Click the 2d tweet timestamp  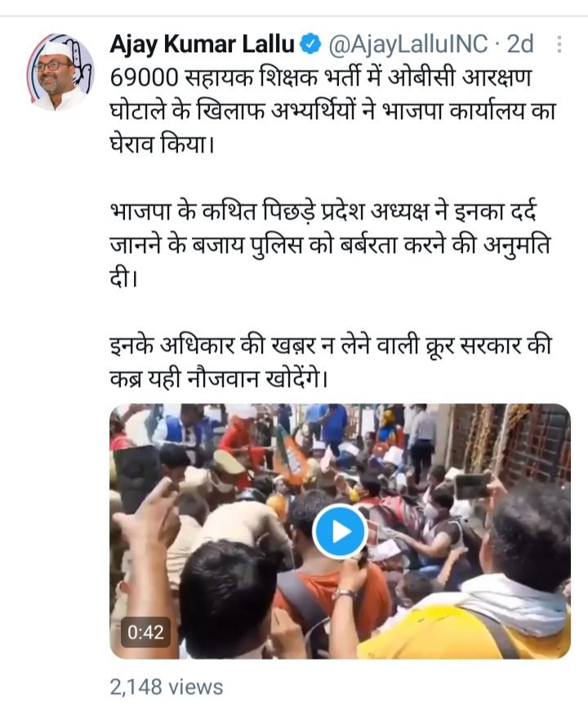[x=520, y=44]
